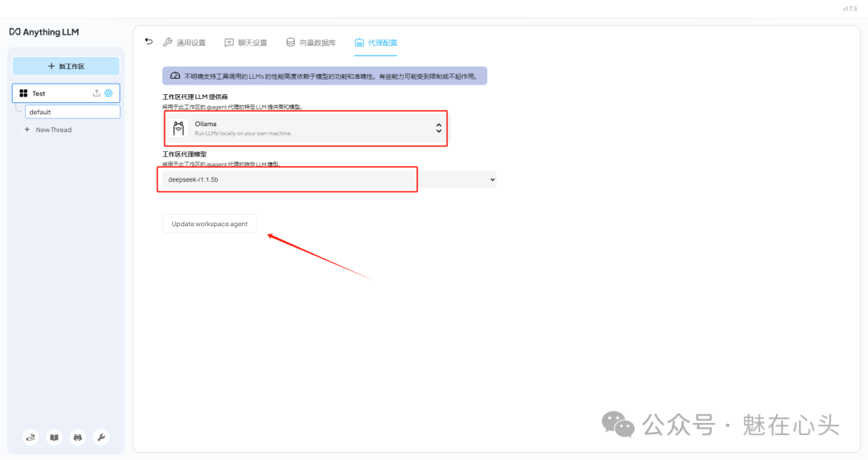Click the 工作区代理模型 label
The image size is (868, 460).
(184, 154)
